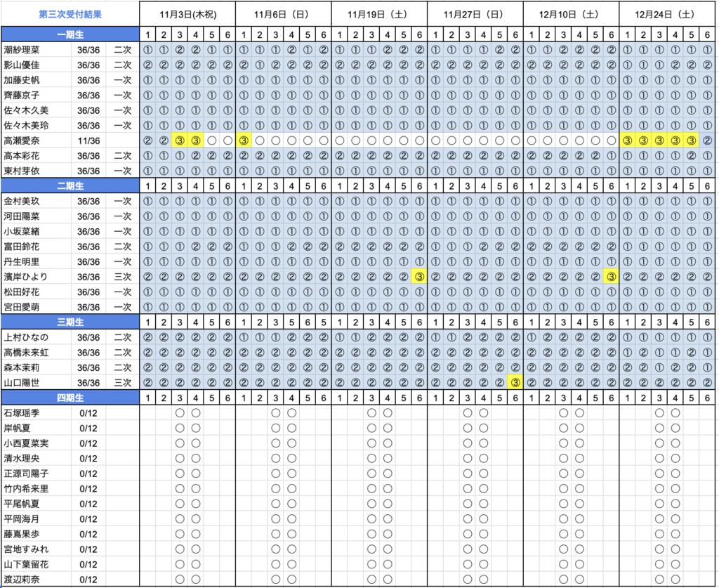Select 潮紗理菜's 二次 status cell
This screenshot has width=719, height=588.
pos(123,50)
